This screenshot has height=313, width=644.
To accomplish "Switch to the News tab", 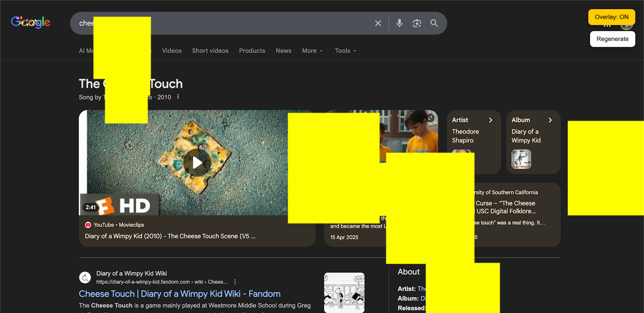I will click(283, 51).
